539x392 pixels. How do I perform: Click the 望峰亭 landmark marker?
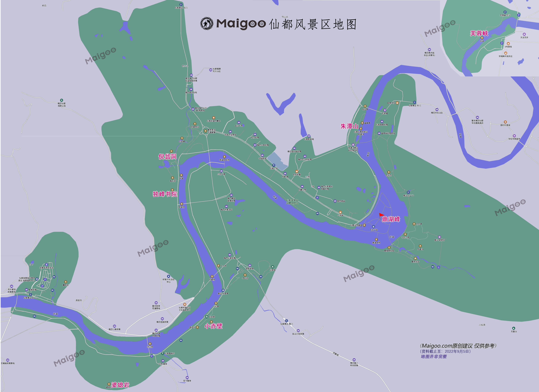[362, 123]
